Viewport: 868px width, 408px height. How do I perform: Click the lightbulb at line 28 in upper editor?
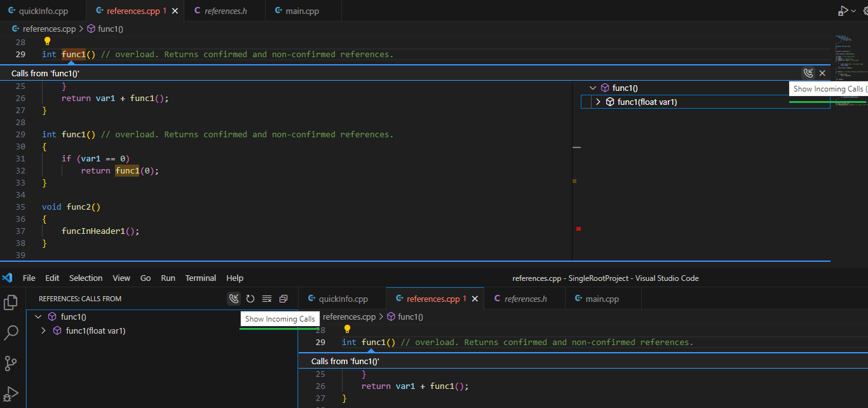click(x=47, y=41)
